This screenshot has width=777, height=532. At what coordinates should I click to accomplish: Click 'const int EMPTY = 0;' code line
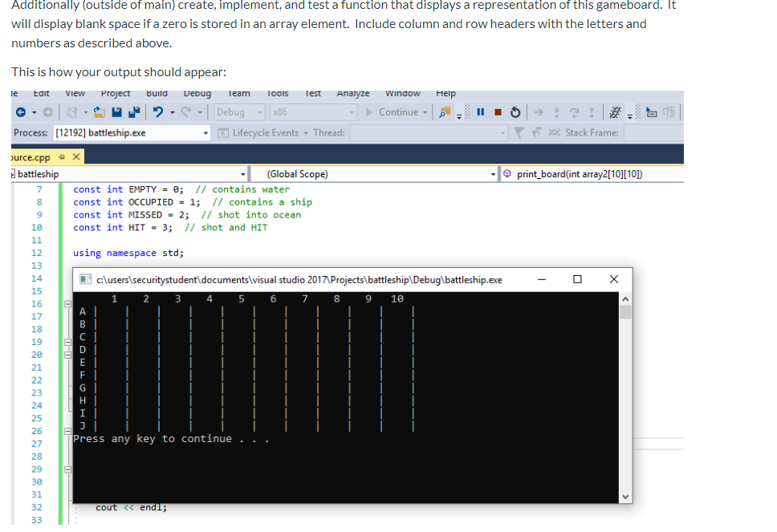[x=128, y=189]
